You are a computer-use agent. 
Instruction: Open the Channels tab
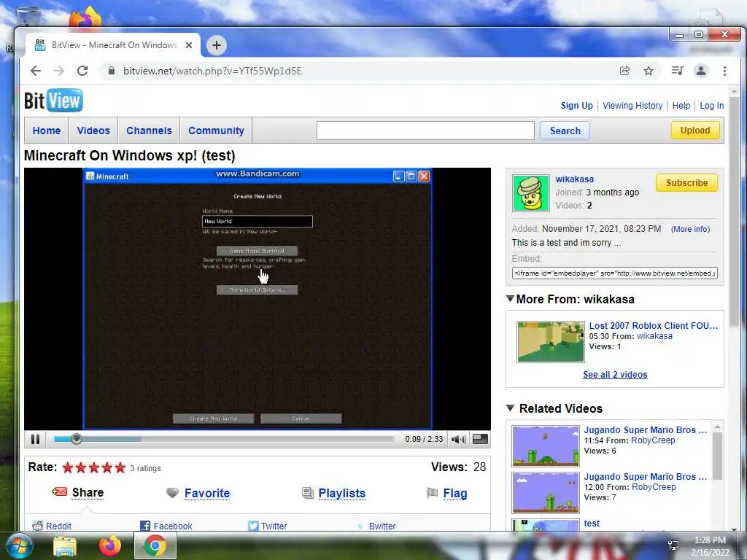149,131
